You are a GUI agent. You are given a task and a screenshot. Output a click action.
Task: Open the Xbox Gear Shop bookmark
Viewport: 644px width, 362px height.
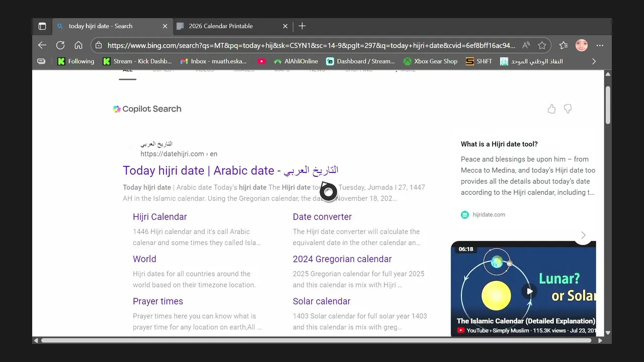(x=430, y=61)
